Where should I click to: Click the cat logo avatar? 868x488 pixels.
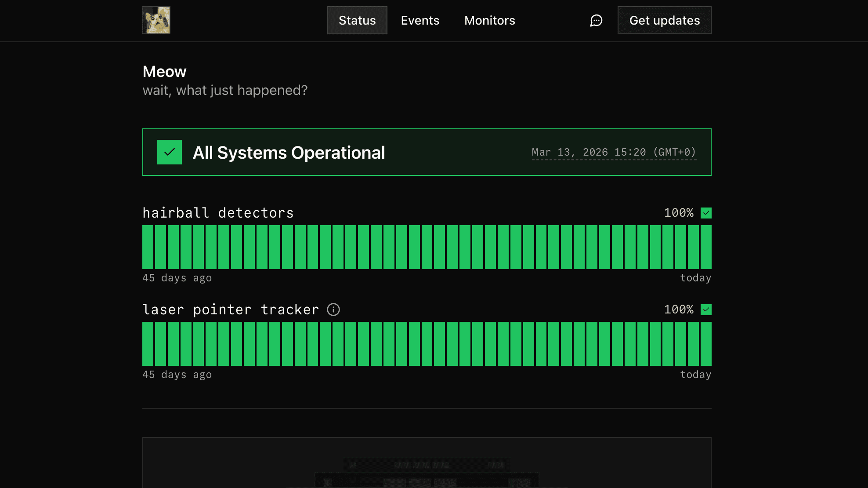[156, 20]
